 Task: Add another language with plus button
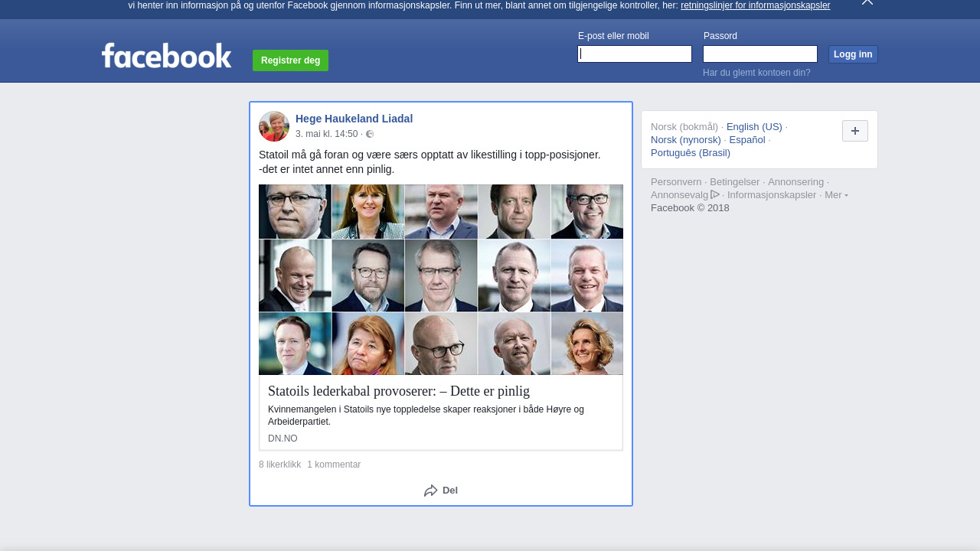coord(855,131)
